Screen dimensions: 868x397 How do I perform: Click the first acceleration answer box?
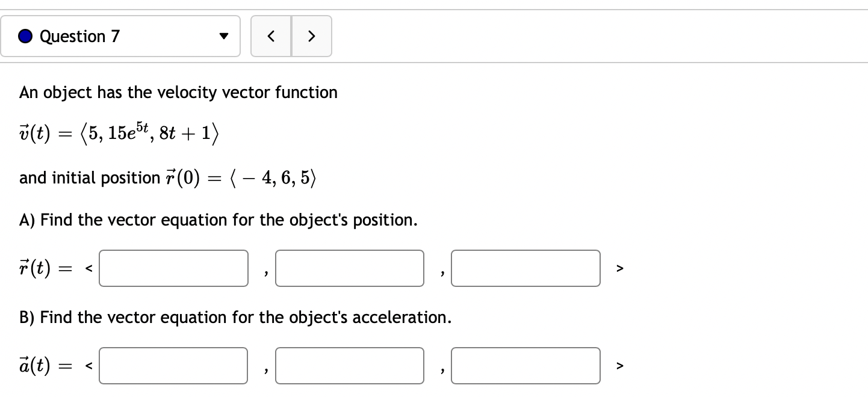173,366
